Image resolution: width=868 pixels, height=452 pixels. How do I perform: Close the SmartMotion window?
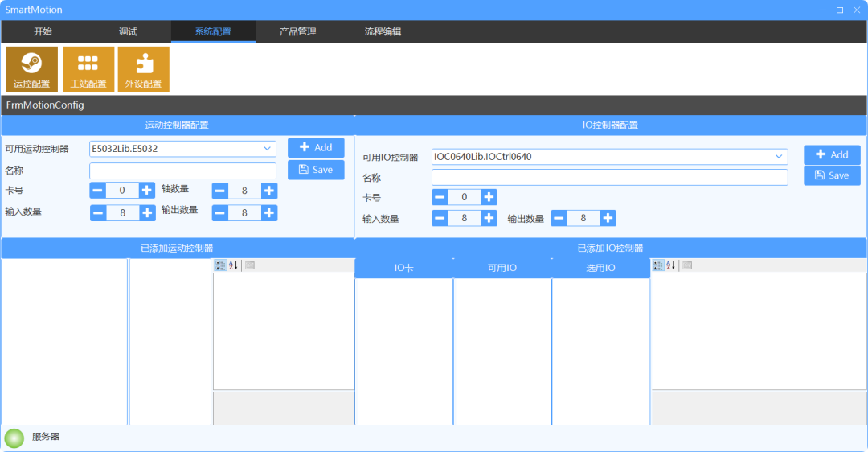857,10
